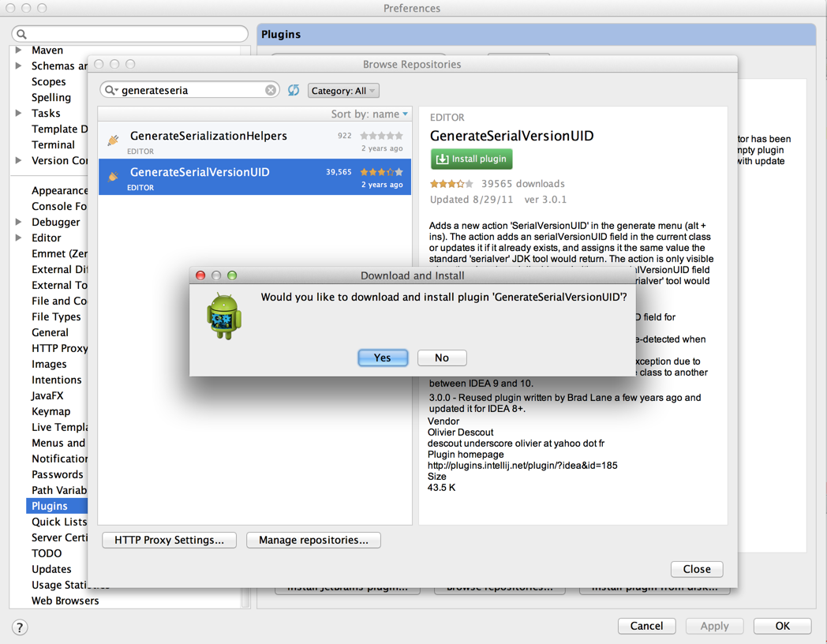Change the Sort by: name option
The height and width of the screenshot is (644, 827).
click(370, 114)
